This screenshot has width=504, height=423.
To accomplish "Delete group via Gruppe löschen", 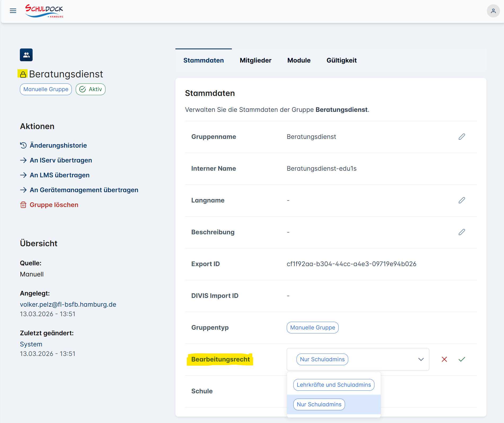I will click(54, 205).
